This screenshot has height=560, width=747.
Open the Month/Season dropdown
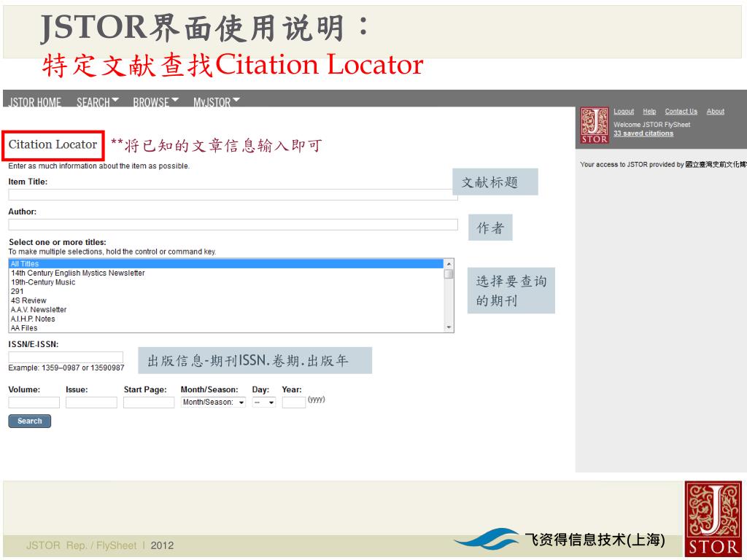[213, 402]
